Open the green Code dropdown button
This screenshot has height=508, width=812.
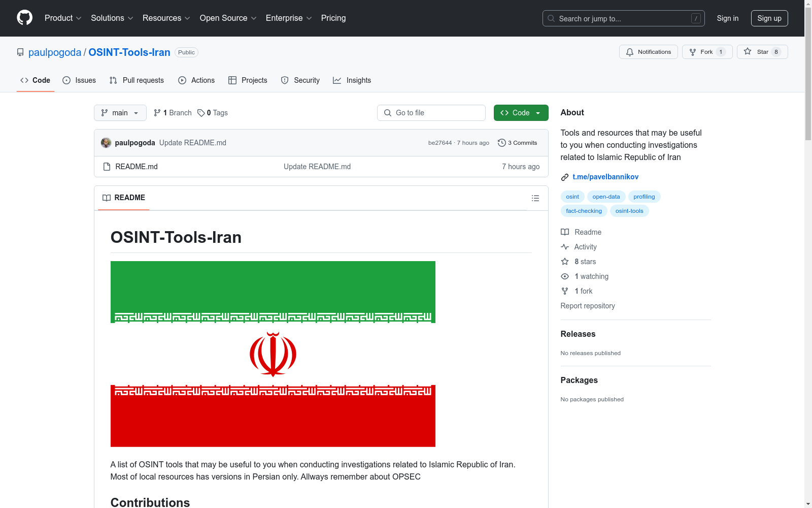click(521, 113)
